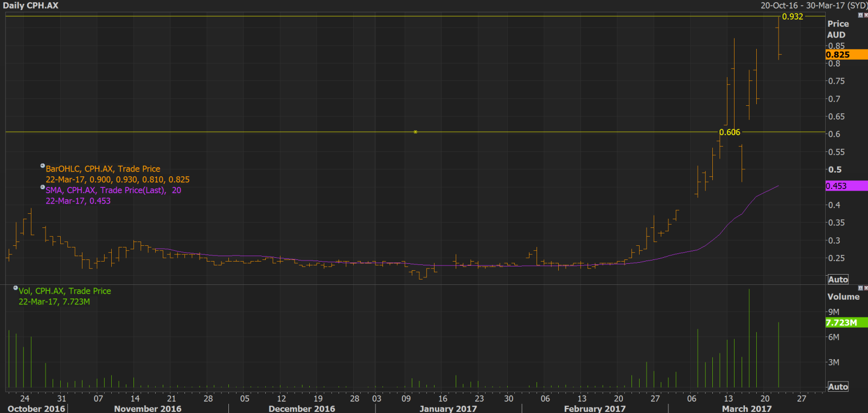Click the October 2016 month label
Screen dimensions: 868x413
click(x=36, y=409)
